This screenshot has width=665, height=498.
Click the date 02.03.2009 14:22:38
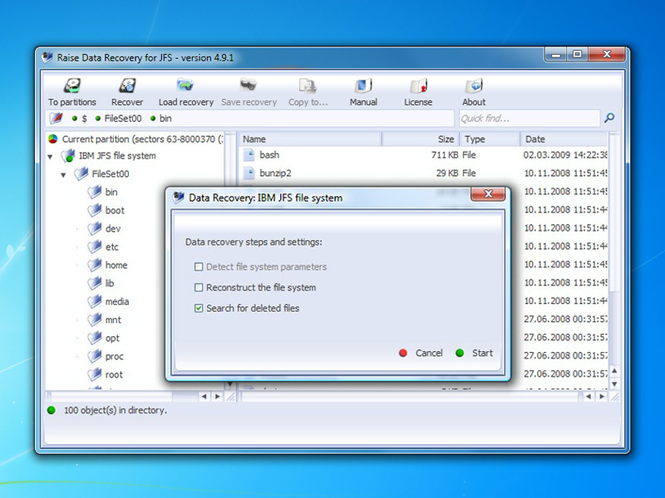click(x=565, y=155)
